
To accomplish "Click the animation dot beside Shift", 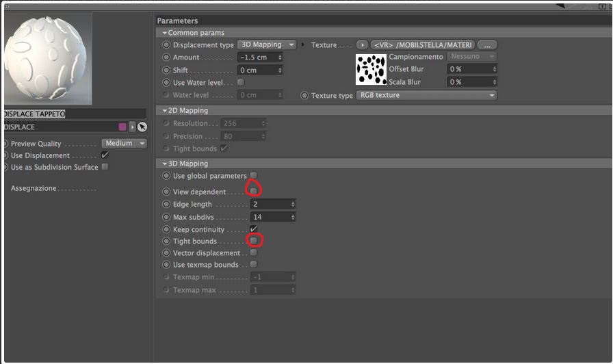I will tap(166, 70).
